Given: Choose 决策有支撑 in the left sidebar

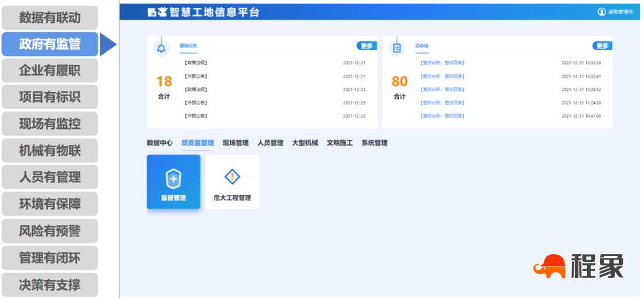Looking at the screenshot, I should pos(49,285).
